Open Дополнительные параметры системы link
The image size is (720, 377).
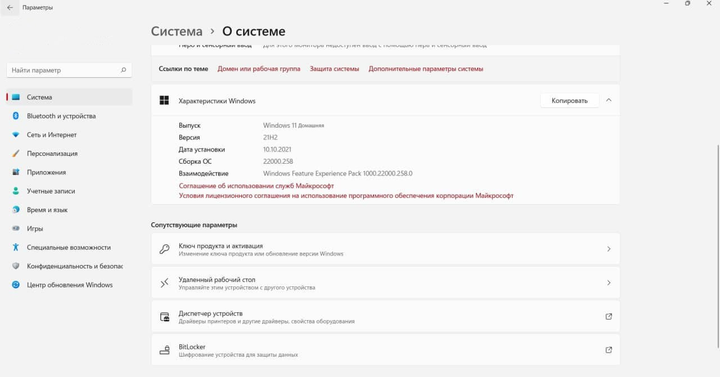click(426, 69)
